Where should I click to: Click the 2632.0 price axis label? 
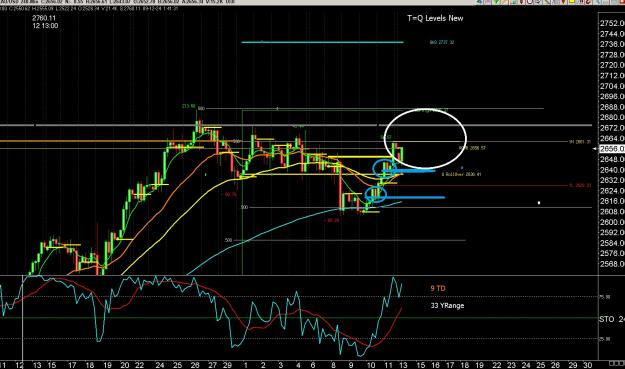click(612, 180)
